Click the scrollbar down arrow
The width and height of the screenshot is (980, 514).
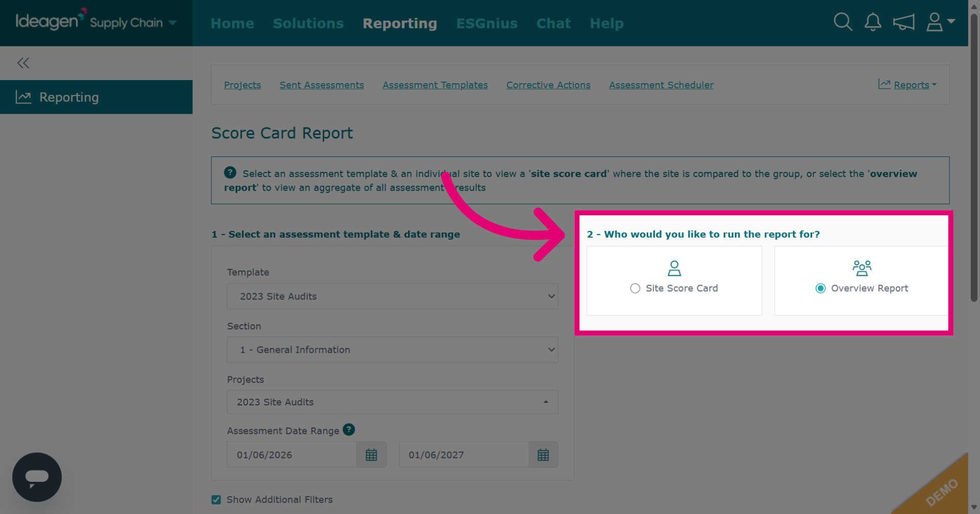[x=974, y=507]
